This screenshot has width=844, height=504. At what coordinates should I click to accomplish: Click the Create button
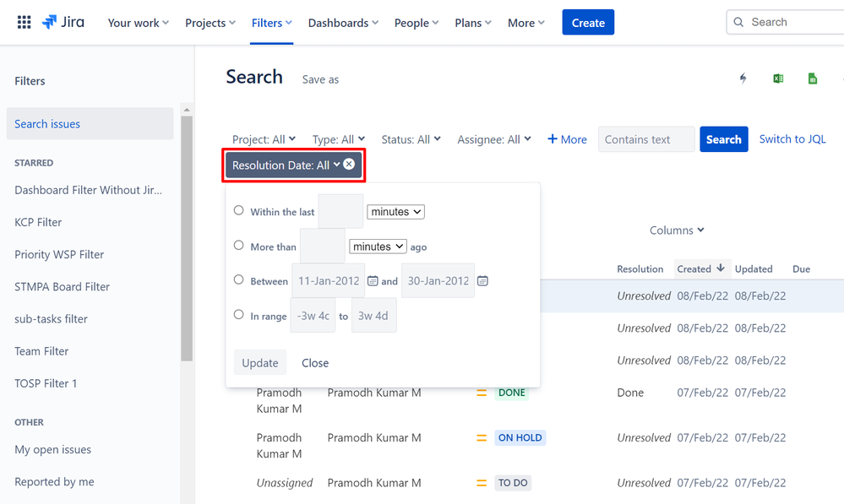[x=588, y=22]
